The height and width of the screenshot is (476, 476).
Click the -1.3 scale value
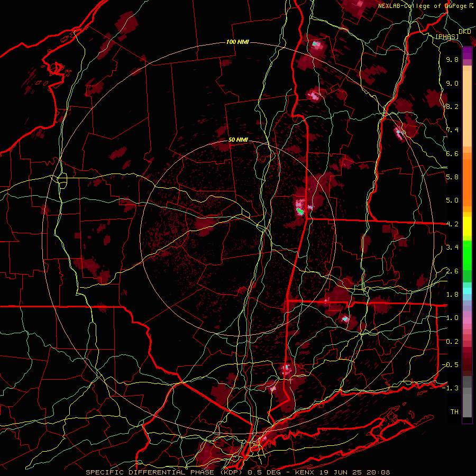(x=451, y=388)
